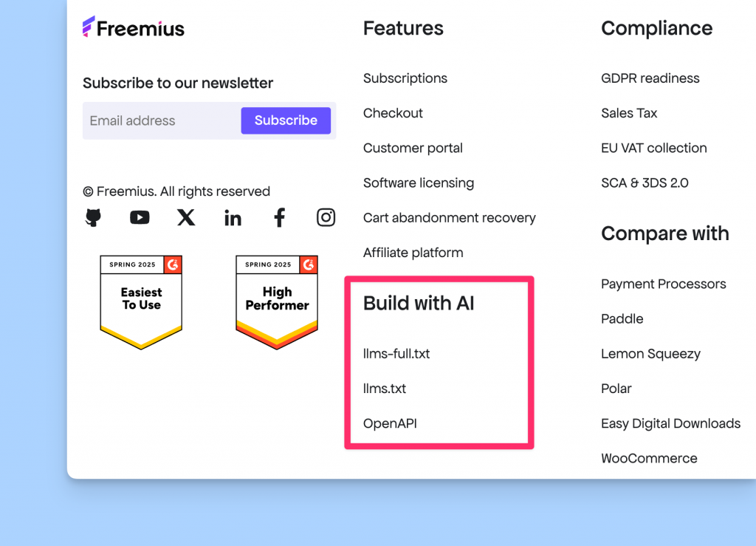
Task: Open the llms-full.txt file
Action: click(x=397, y=354)
